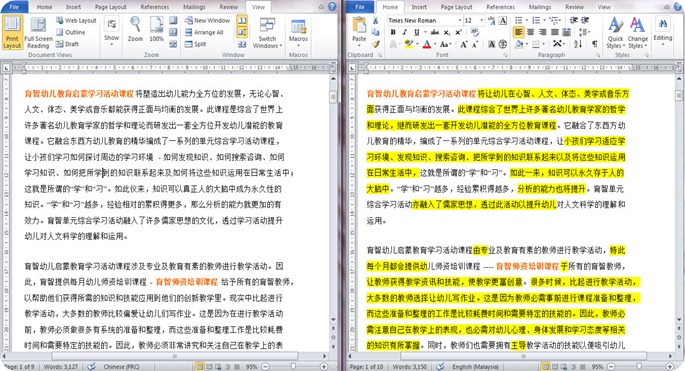Open File tab in left window
Image resolution: width=685 pixels, height=371 pixels.
pyautogui.click(x=14, y=7)
